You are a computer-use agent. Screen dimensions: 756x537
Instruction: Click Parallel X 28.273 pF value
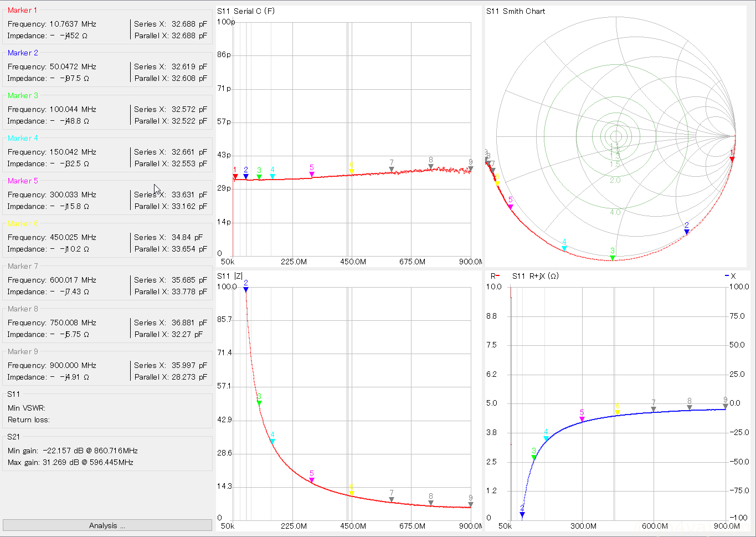pyautogui.click(x=189, y=377)
